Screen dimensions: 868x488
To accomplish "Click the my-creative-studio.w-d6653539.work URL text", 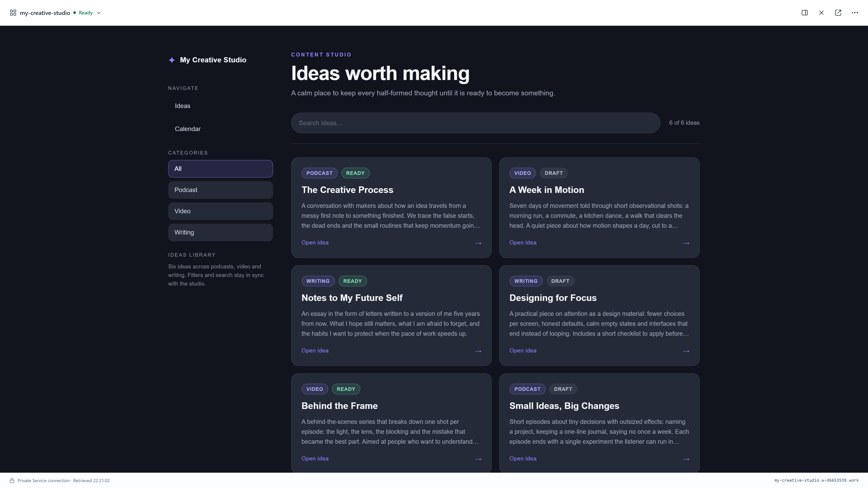I will tap(816, 481).
